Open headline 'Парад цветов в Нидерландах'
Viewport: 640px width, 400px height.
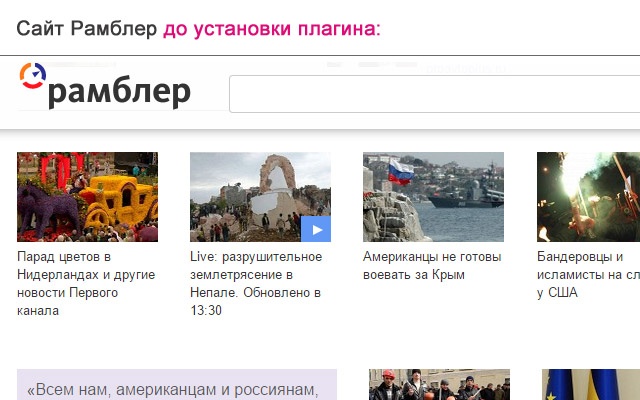pyautogui.click(x=86, y=284)
